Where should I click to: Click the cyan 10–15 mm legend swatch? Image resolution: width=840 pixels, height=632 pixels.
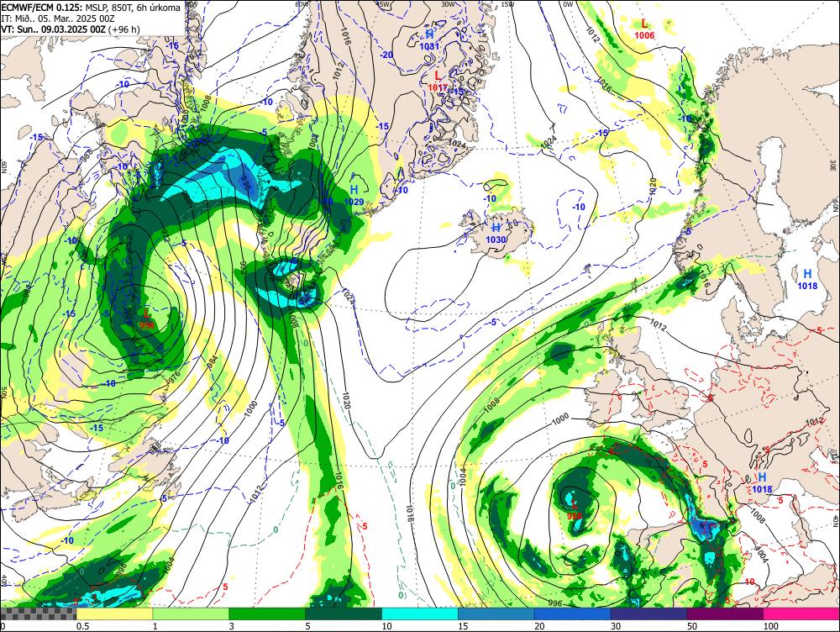tap(420, 614)
